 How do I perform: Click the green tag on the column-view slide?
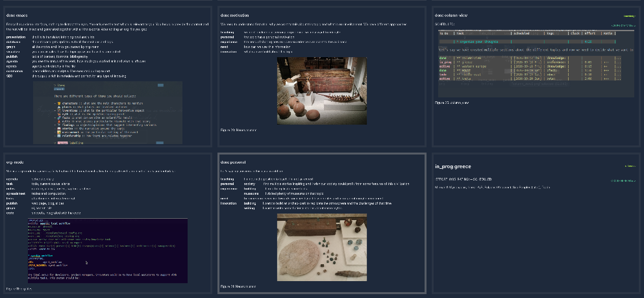tap(629, 16)
